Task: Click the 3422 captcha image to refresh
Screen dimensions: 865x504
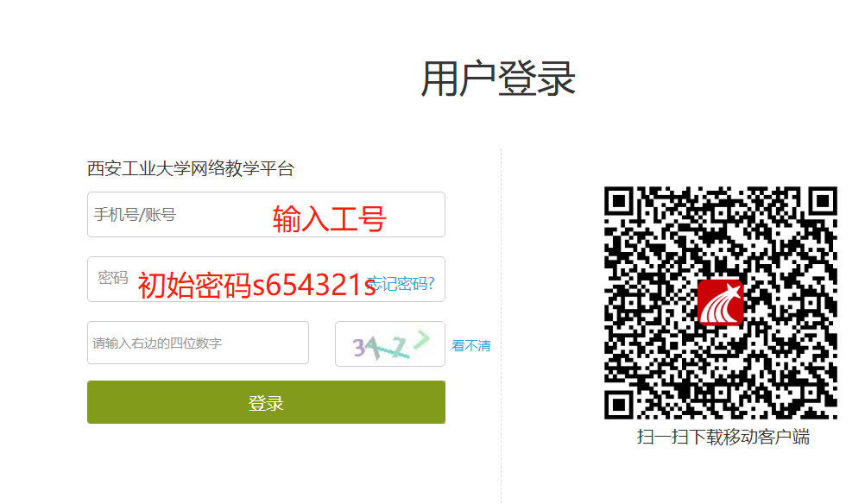Action: pos(390,344)
